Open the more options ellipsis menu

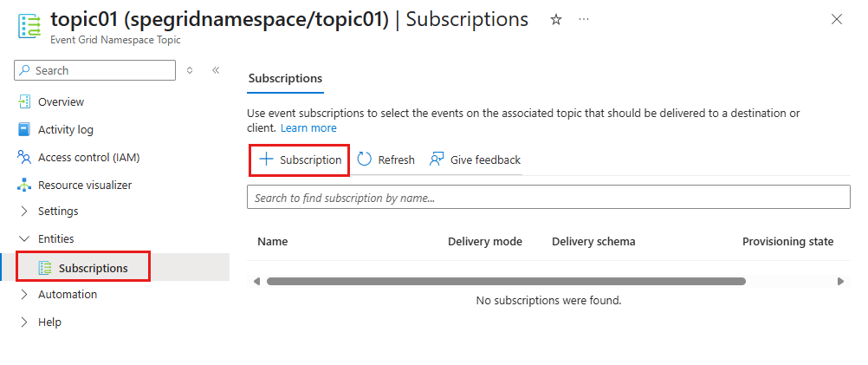(584, 19)
